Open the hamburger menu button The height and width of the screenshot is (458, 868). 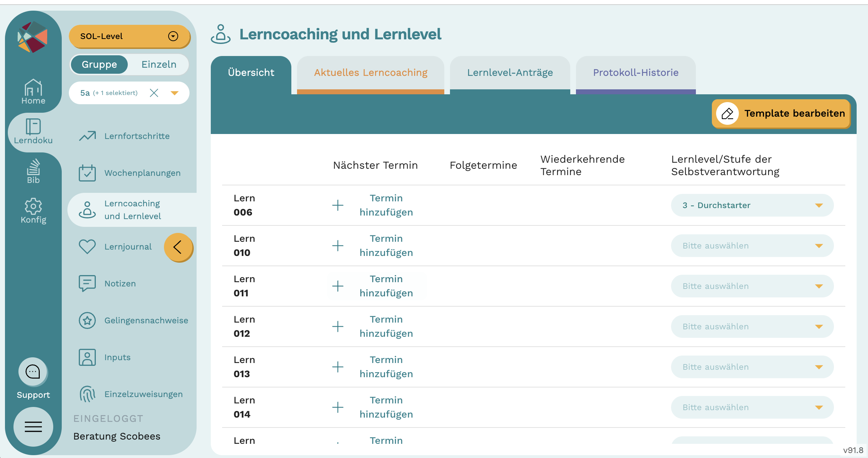33,427
